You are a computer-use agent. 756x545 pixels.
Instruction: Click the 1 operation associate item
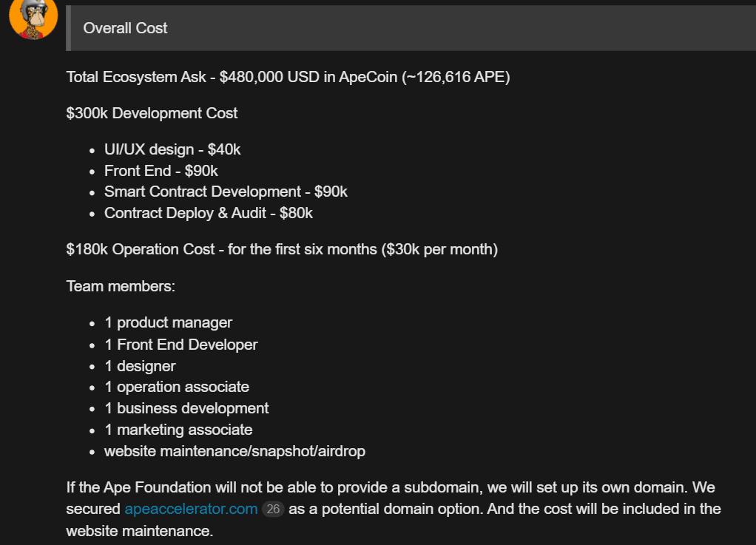point(177,387)
